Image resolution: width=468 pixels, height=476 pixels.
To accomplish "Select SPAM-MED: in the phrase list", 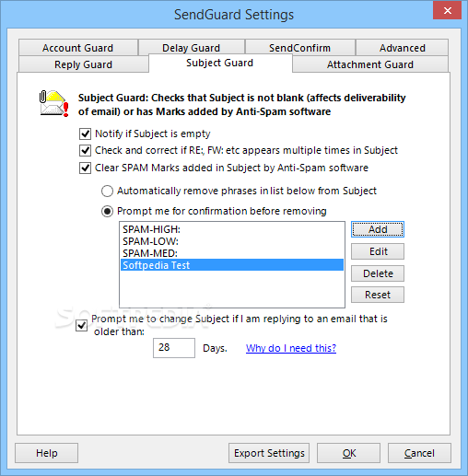I will click(x=232, y=253).
